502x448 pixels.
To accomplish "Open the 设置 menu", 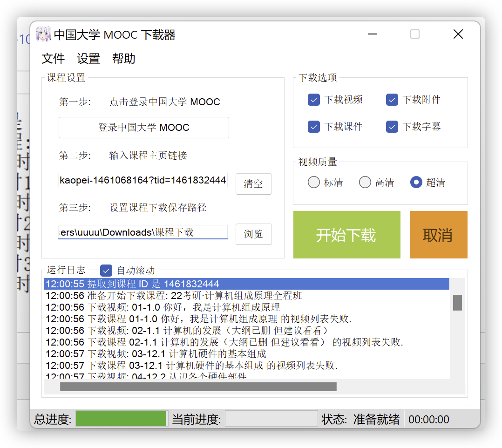I will [x=88, y=59].
